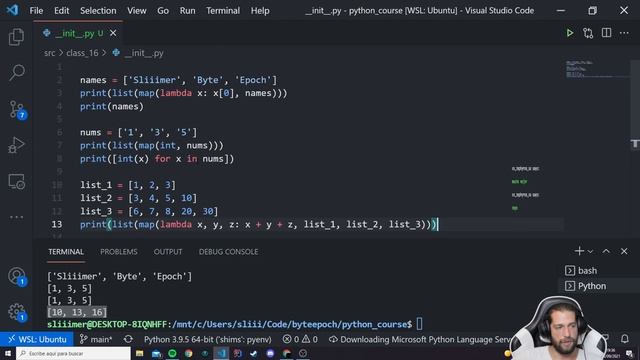This screenshot has height=360, width=640.
Task: Open changes compare icon in editor toolbar
Action: pyautogui.click(x=588, y=33)
